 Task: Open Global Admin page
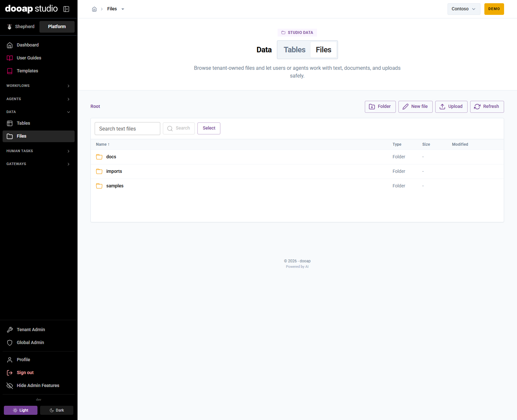[x=38, y=342]
